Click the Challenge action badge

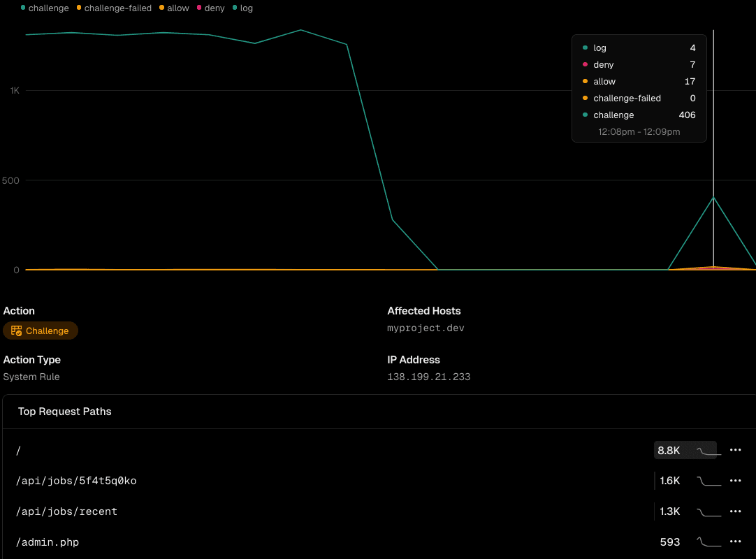pos(41,331)
